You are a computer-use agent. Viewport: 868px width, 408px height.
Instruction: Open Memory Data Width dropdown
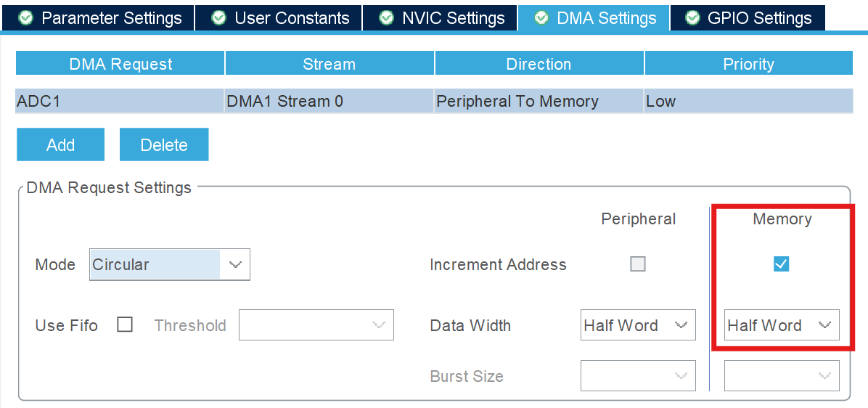[782, 325]
